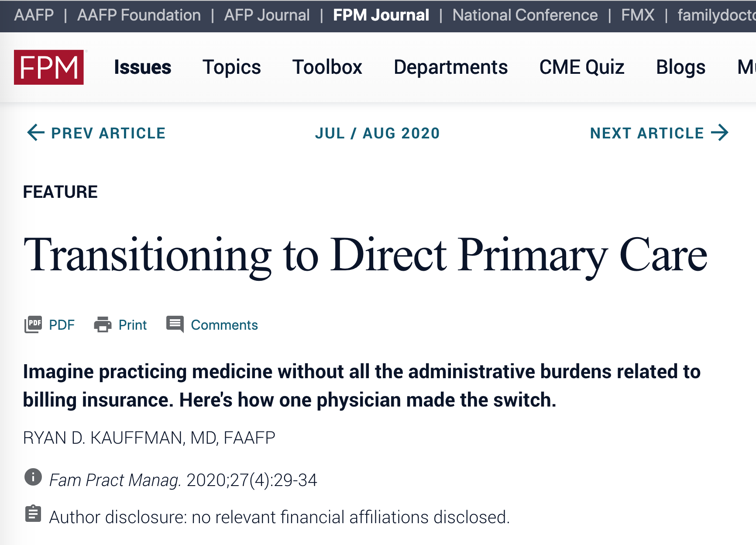Open the Toolbox menu

pyautogui.click(x=327, y=67)
